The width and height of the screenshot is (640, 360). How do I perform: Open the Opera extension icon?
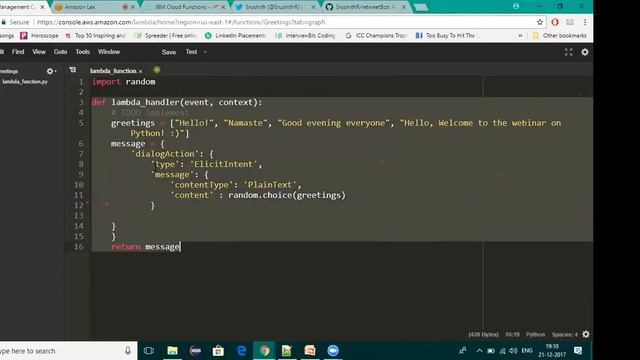(555, 22)
